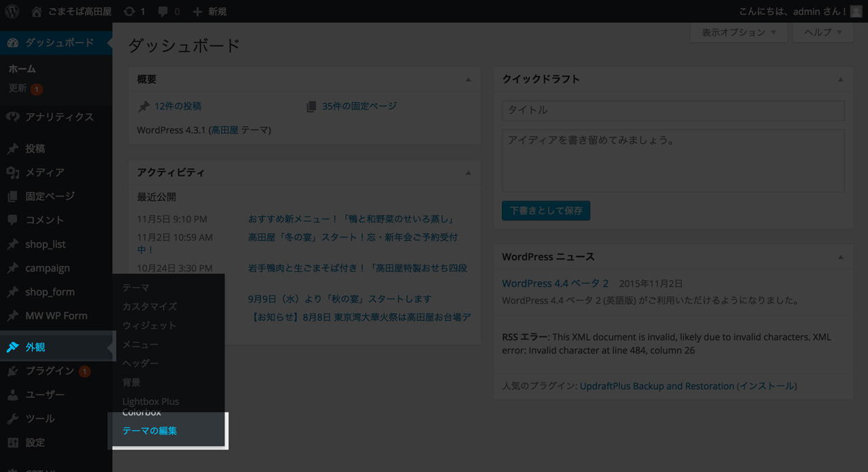Open the 【お知らせ】8月8日 東京湾大華火祭 post
The image size is (868, 472).
tap(360, 317)
